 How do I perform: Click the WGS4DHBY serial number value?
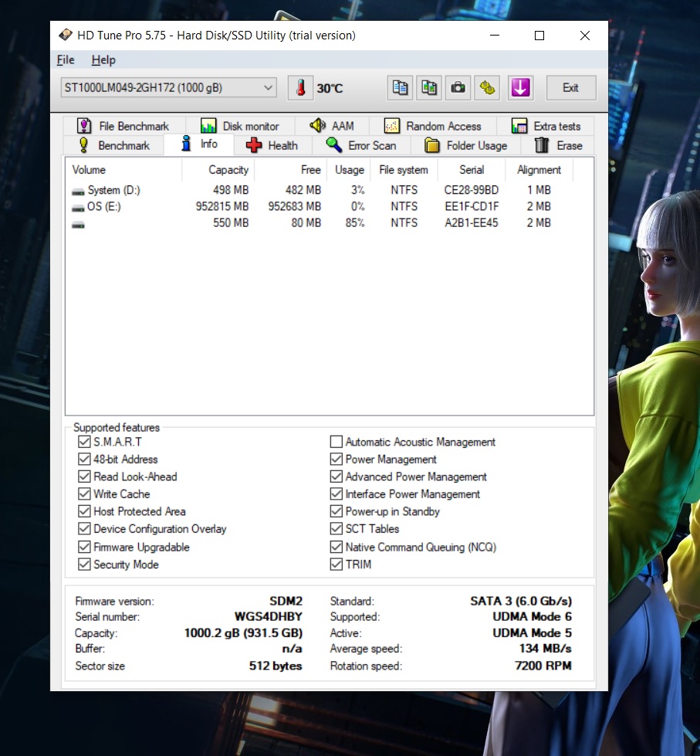(x=269, y=617)
